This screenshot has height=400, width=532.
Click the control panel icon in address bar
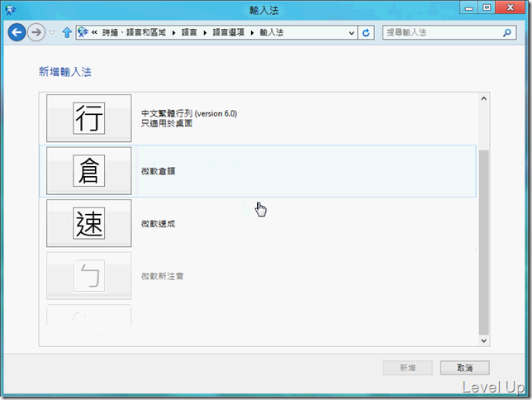click(83, 32)
